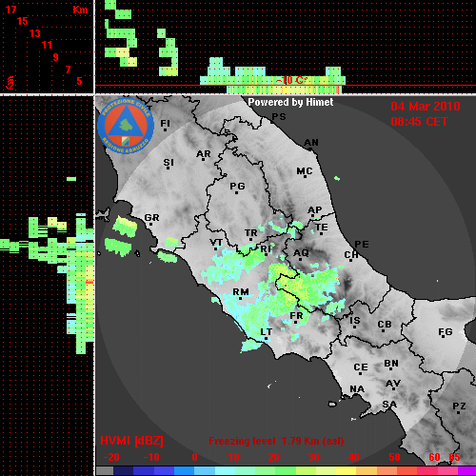Click the VT city label on map

coord(216,243)
